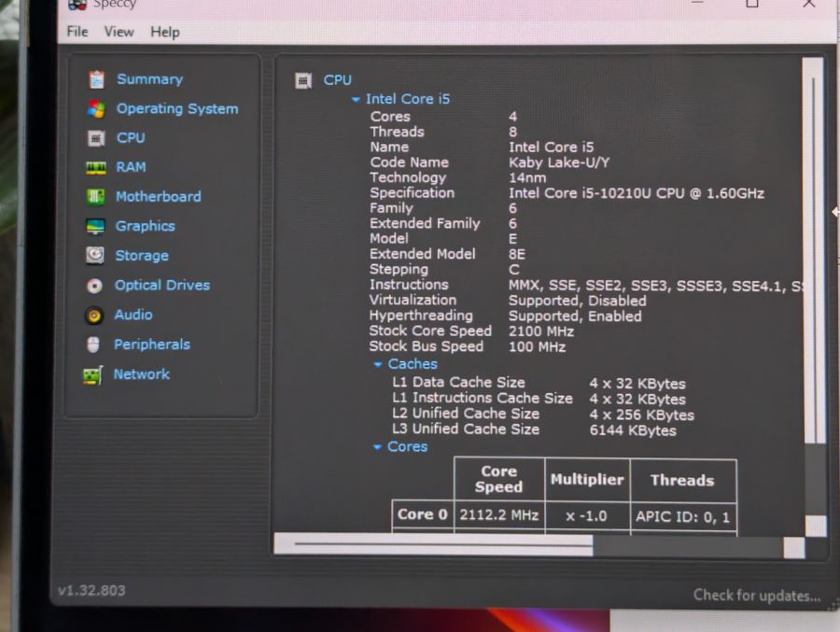The width and height of the screenshot is (840, 632).
Task: Click the Specification value Intel Core i5-10210U
Action: tap(636, 193)
